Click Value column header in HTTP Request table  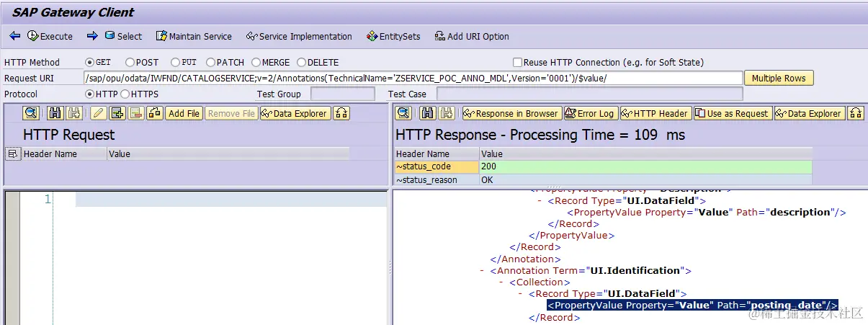click(x=228, y=153)
